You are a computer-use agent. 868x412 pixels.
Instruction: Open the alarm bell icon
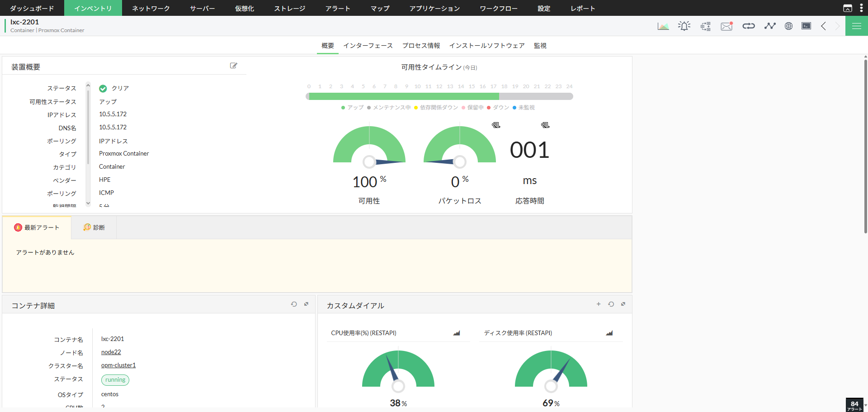684,26
